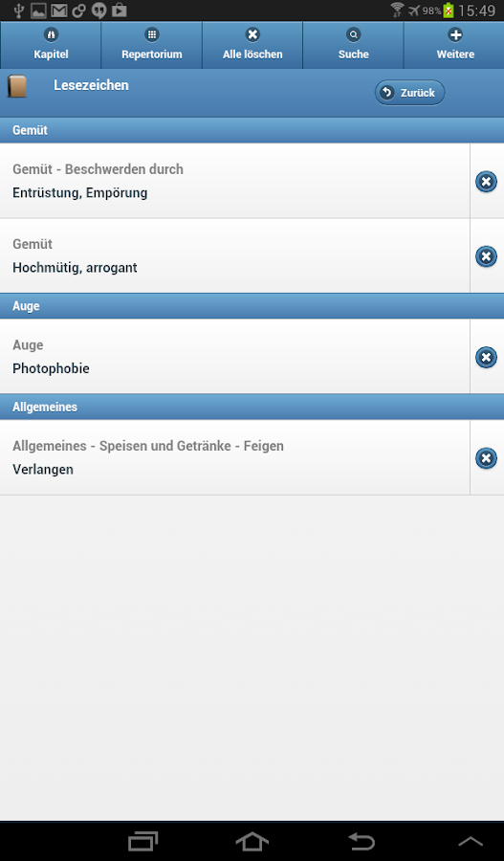Tap the Auge section header

[x=252, y=306]
